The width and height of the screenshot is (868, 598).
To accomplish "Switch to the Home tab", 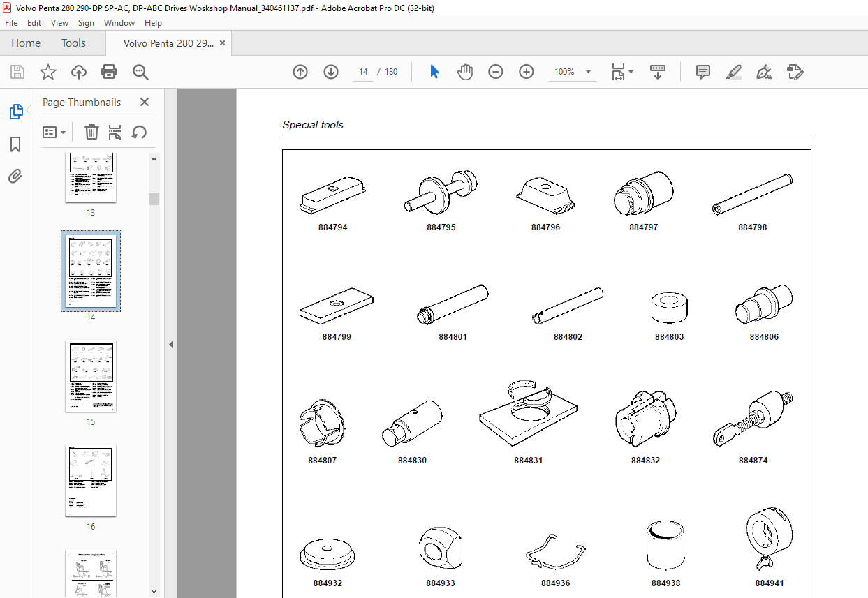I will click(x=26, y=43).
